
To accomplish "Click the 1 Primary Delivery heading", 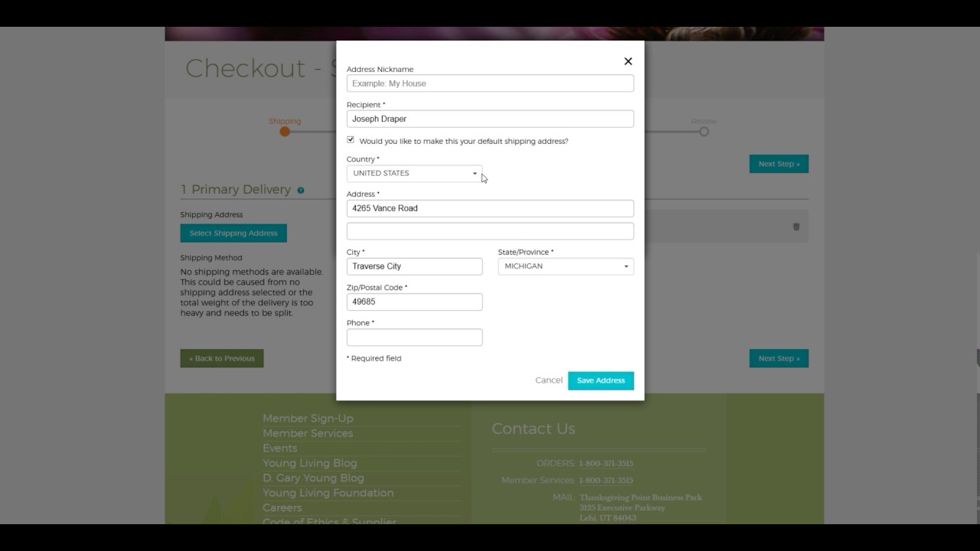I will [236, 190].
